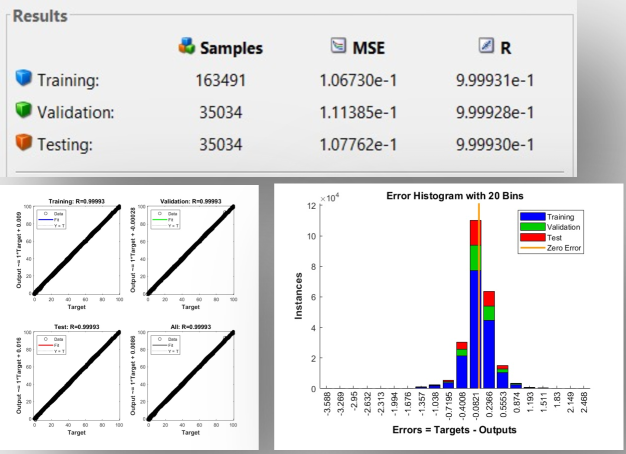Screen dimensions: 626x454
Task: Open the Training regression plot
Action: point(77,250)
